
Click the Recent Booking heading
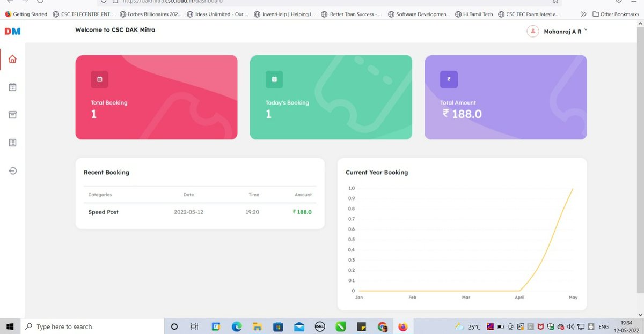coord(106,173)
